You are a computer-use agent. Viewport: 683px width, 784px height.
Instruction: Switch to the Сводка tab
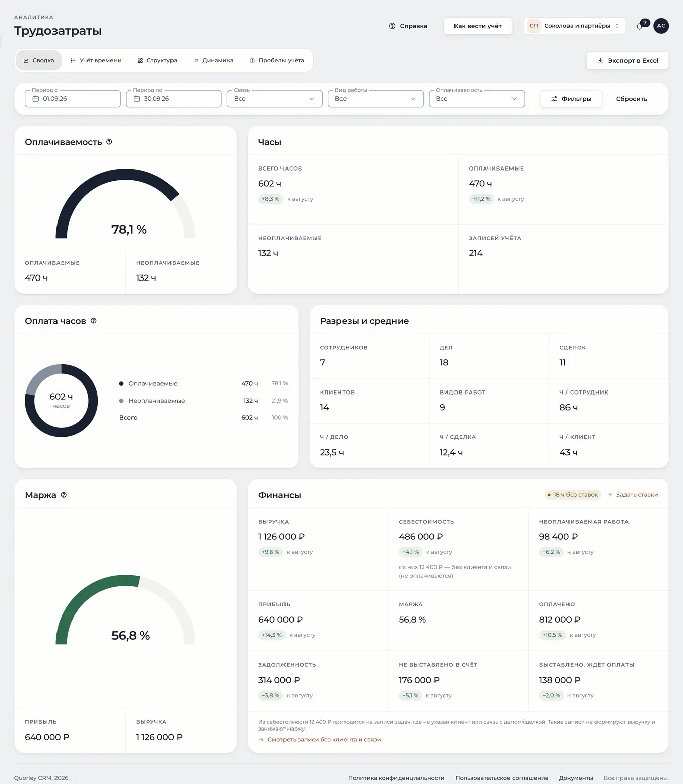pos(39,60)
